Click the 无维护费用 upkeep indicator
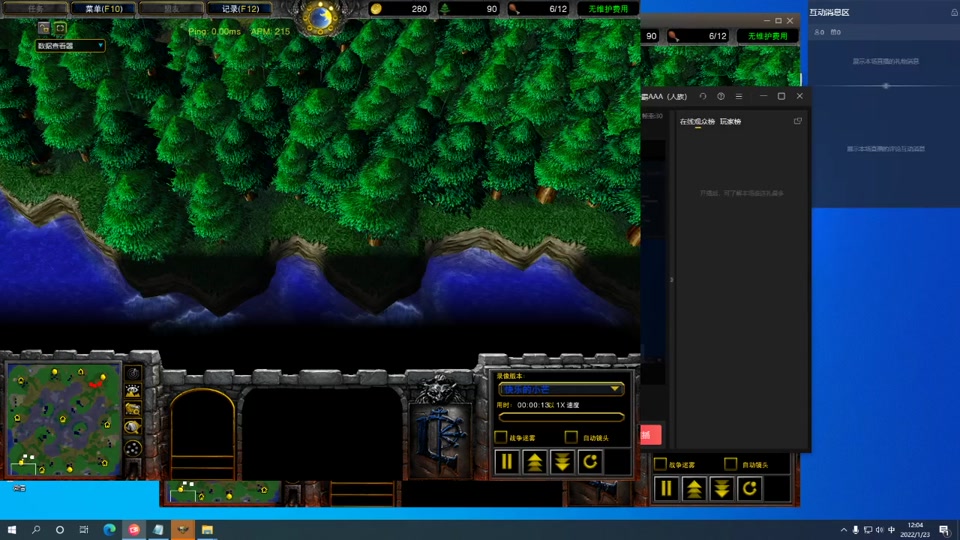The height and width of the screenshot is (540, 960). 607,9
